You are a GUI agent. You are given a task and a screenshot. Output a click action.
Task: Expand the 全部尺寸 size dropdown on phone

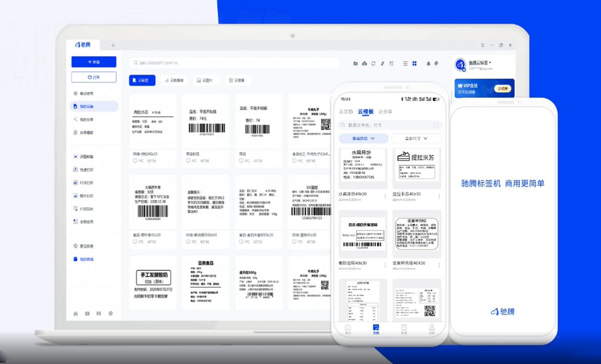[x=416, y=138]
